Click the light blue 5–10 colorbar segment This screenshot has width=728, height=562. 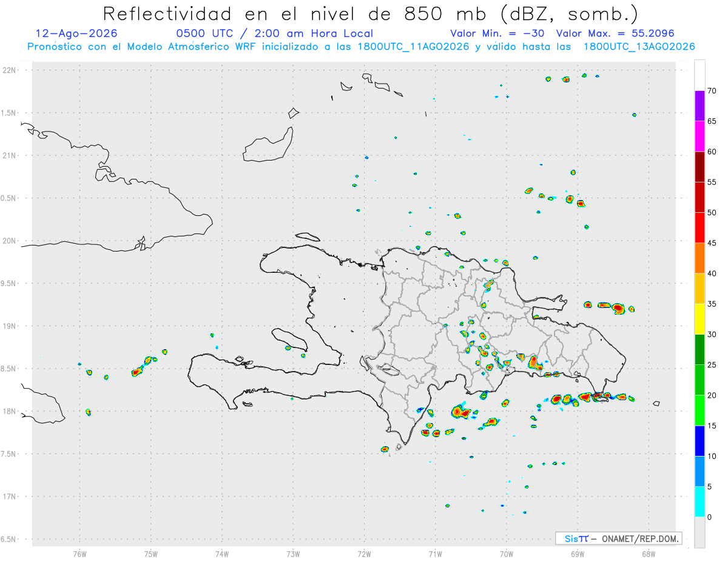(699, 471)
